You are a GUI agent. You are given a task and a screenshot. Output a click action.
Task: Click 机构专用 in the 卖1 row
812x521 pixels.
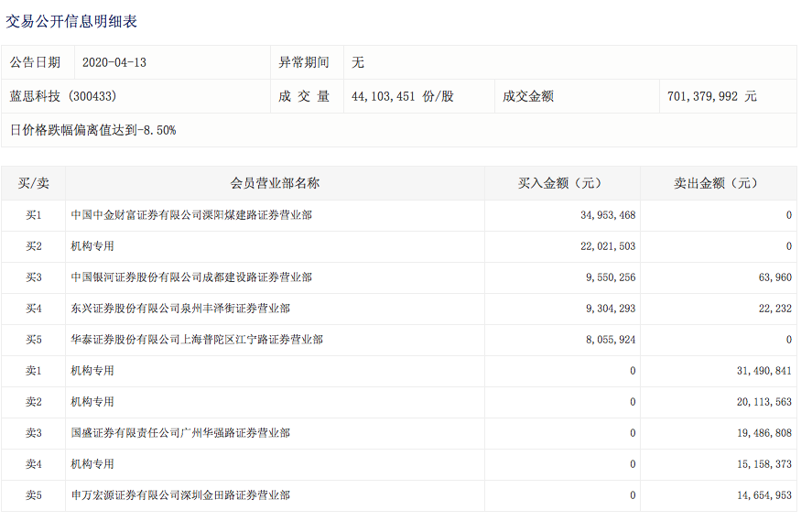coord(92,371)
